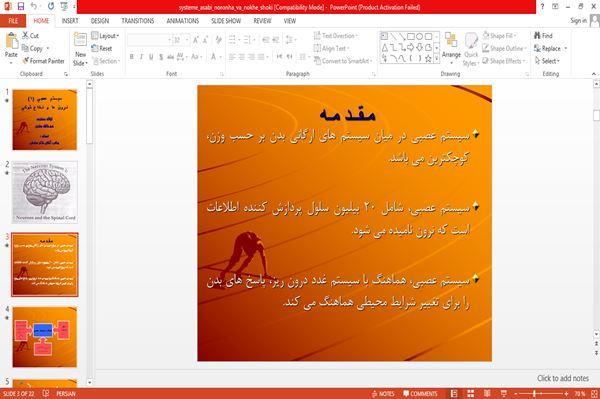Toggle text Shadow formatting
Image resolution: width=600 pixels, height=399 pixels.
click(161, 57)
